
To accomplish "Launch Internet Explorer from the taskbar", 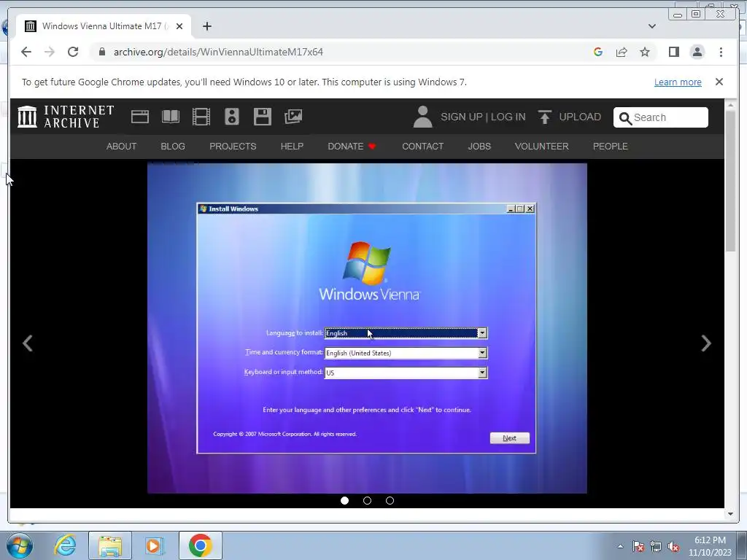I will (x=65, y=545).
